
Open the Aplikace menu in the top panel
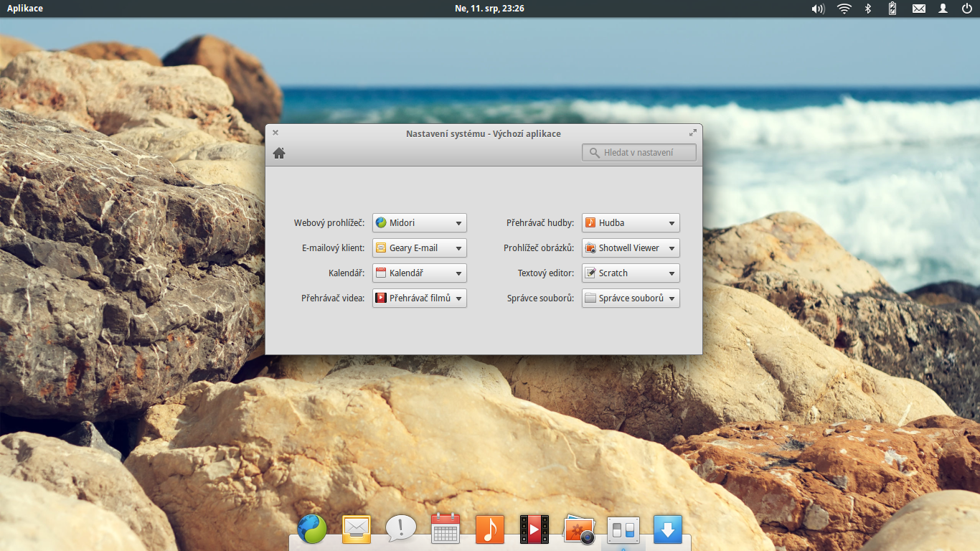click(24, 8)
